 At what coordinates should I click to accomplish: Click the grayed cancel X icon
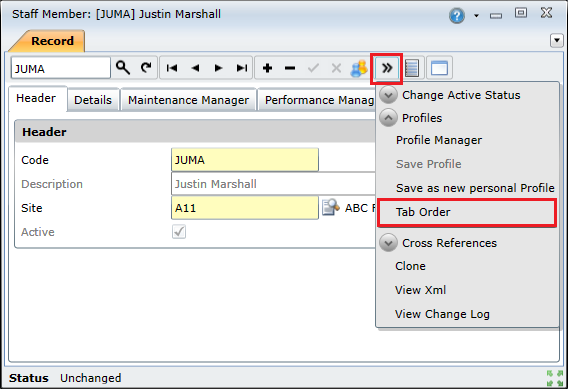click(336, 68)
